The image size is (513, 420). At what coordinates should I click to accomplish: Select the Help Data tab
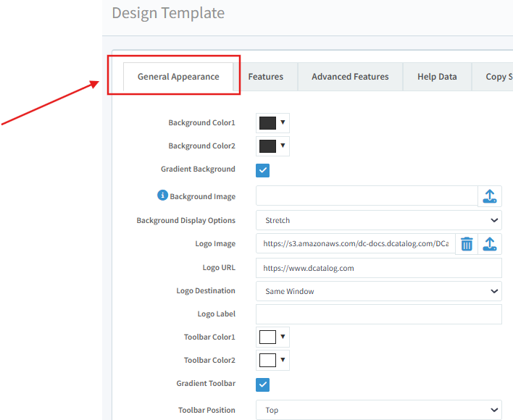pyautogui.click(x=437, y=77)
